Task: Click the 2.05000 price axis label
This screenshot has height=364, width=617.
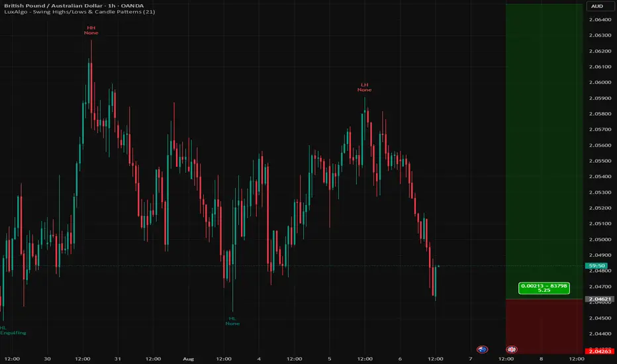Action: 600,240
